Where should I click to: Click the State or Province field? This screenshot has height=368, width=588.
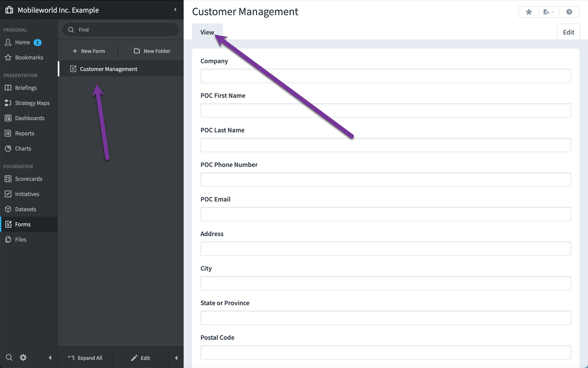[386, 318]
